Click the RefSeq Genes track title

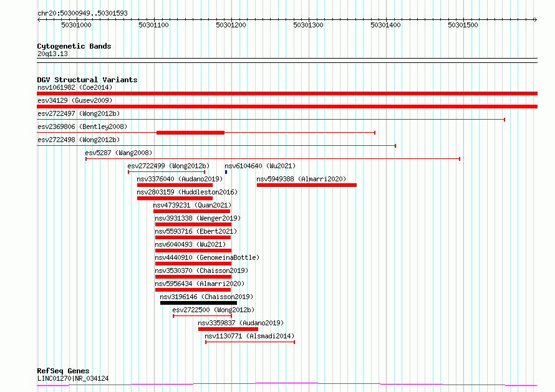63,371
